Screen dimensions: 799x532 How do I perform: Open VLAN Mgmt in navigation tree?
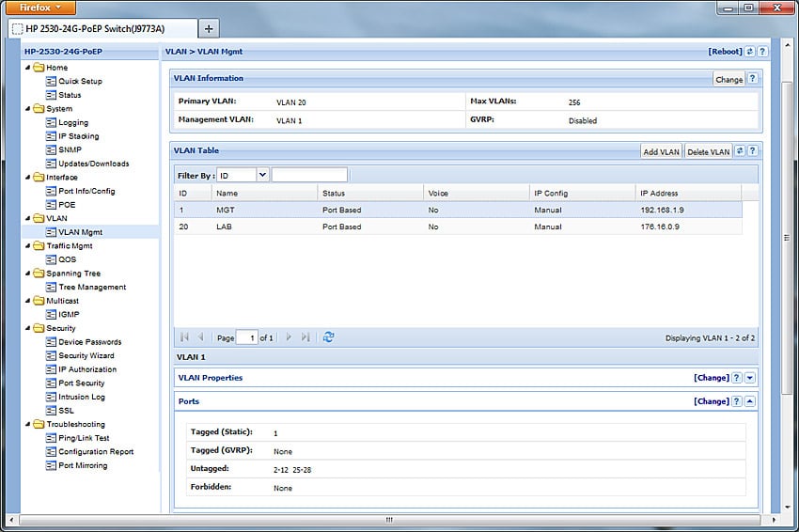coord(81,232)
